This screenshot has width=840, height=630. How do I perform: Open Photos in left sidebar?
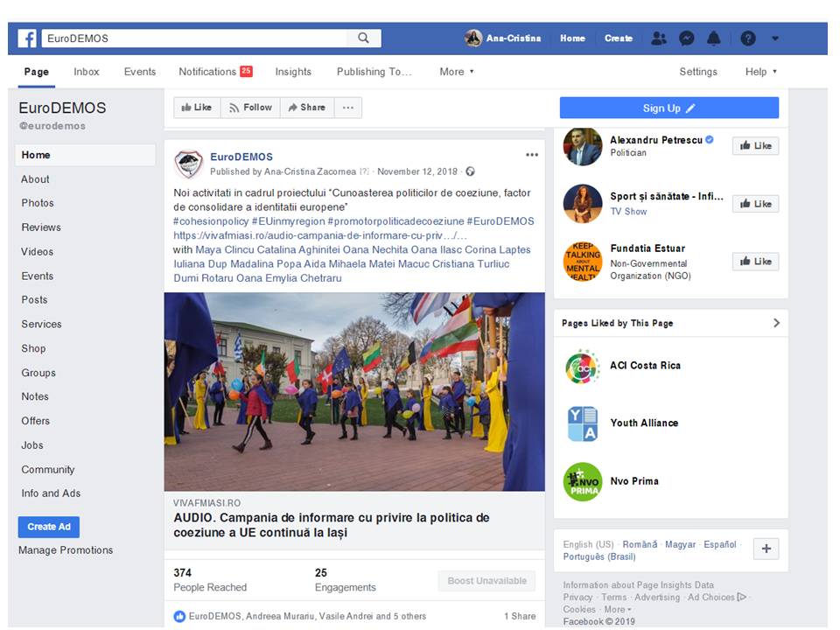(x=38, y=203)
